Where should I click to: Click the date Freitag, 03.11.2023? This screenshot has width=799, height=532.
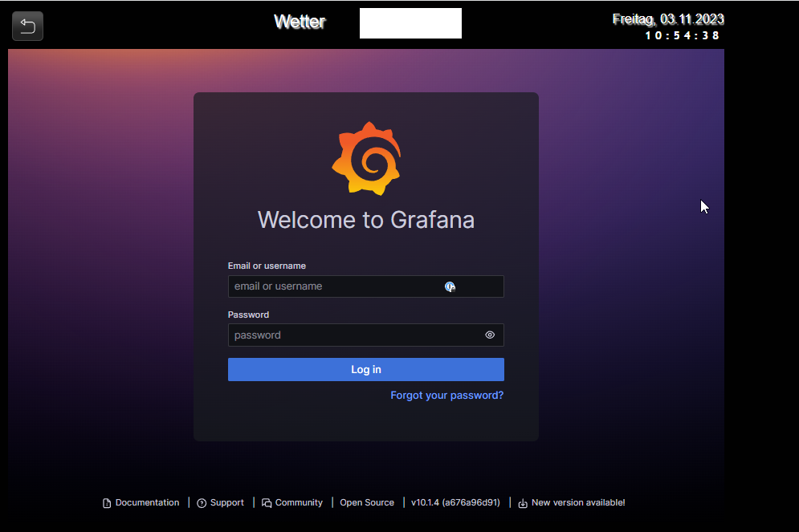668,19
